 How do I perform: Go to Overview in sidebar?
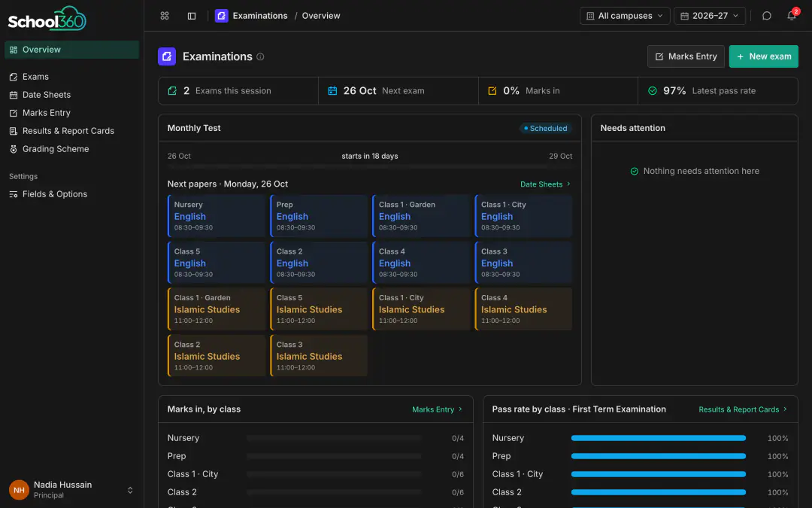[x=72, y=50]
